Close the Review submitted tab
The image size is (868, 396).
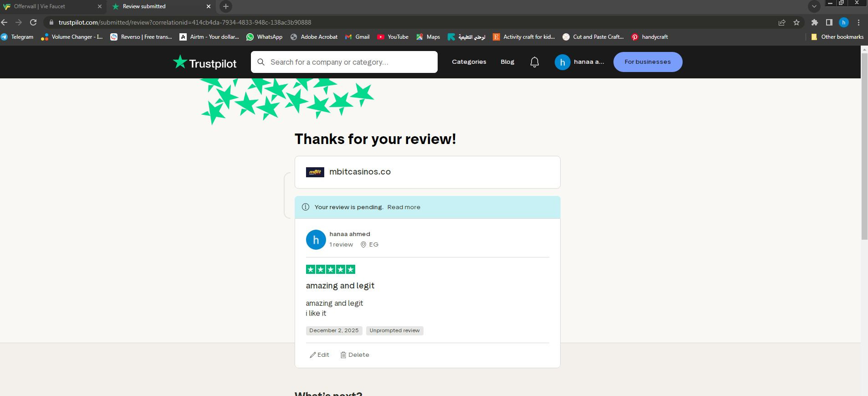pyautogui.click(x=209, y=6)
